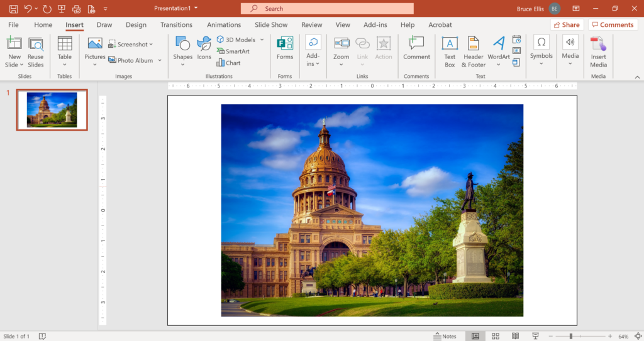This screenshot has height=341, width=644.
Task: Open the Photo Album dropdown arrow
Action: coord(160,60)
